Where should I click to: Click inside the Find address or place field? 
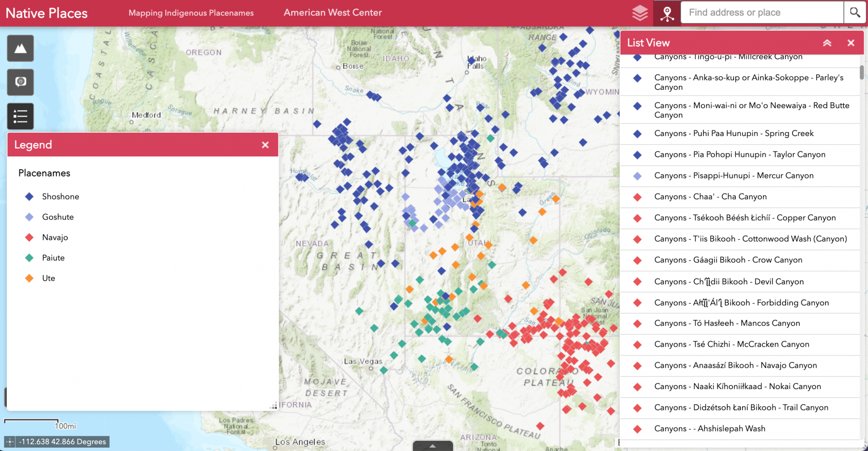pos(759,12)
